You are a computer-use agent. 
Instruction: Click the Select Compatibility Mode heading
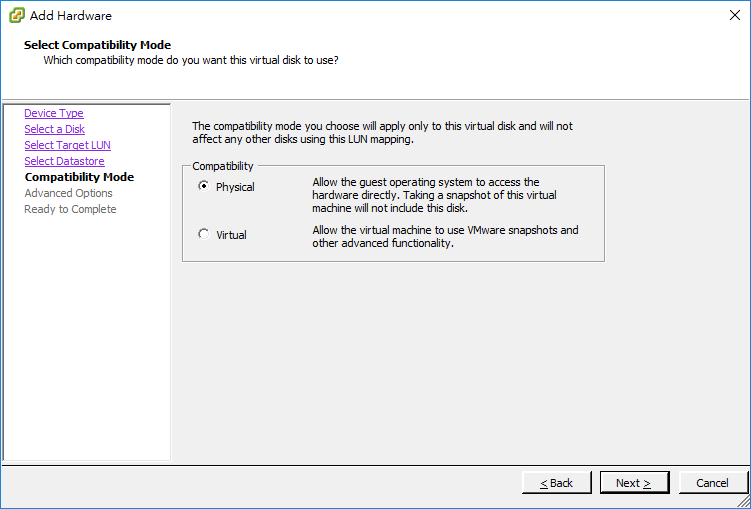tap(97, 45)
